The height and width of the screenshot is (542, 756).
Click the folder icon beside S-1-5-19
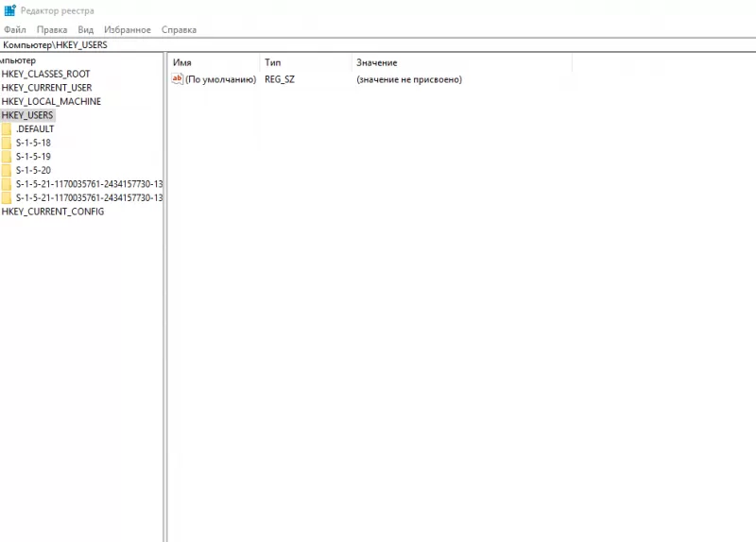(x=7, y=157)
